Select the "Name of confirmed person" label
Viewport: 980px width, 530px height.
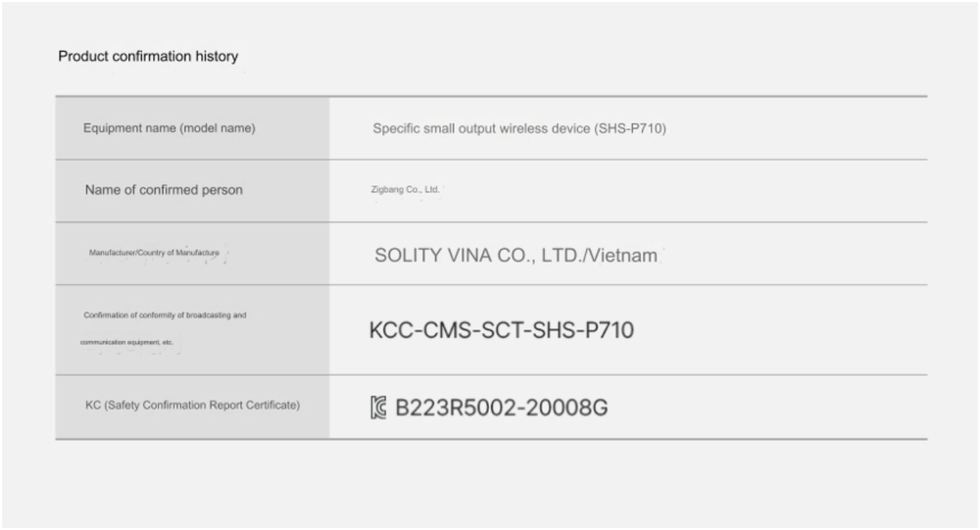(x=164, y=190)
